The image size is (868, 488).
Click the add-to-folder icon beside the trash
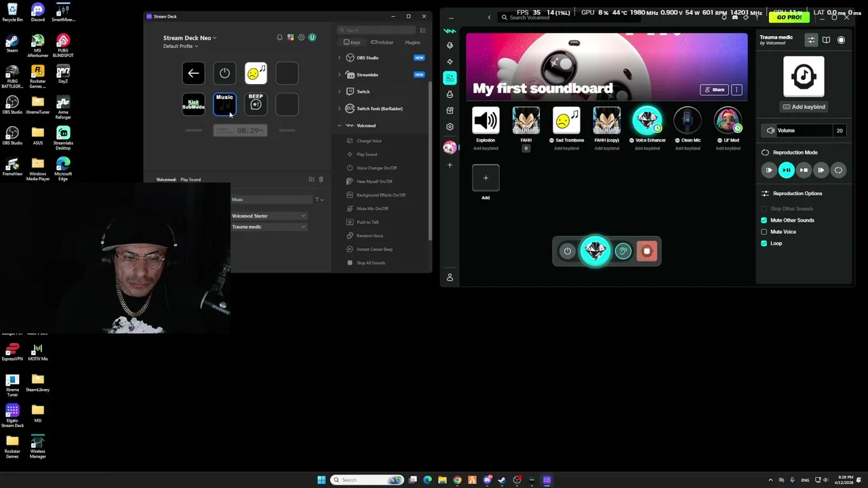311,180
